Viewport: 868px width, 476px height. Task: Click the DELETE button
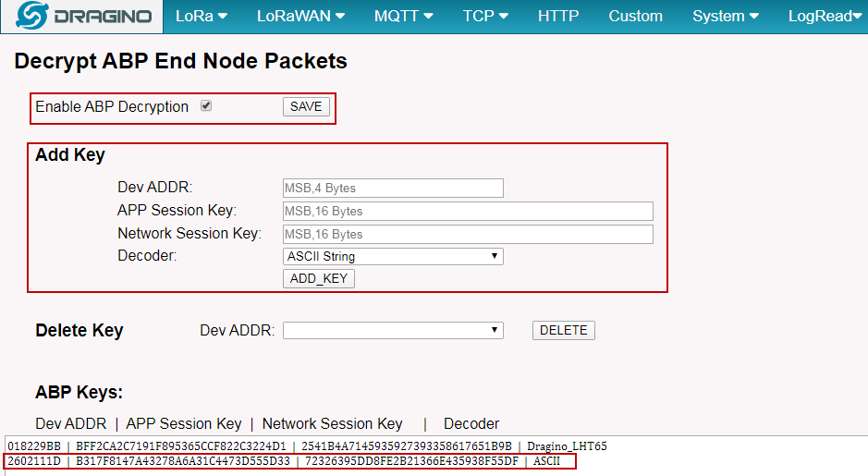click(564, 331)
